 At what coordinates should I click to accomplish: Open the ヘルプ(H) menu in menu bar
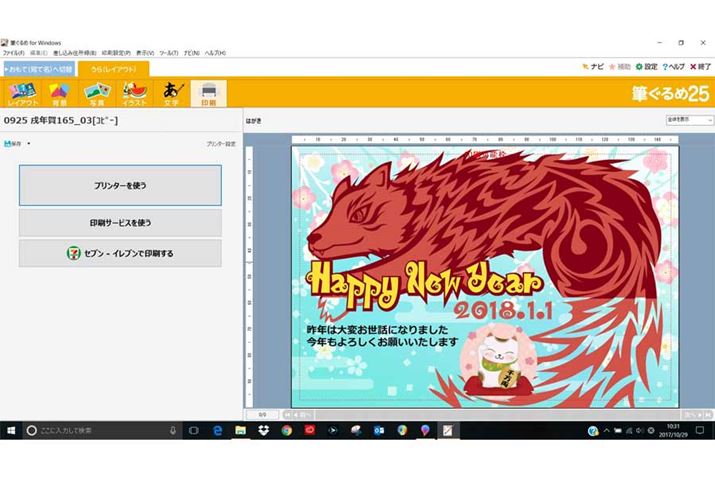(x=215, y=53)
